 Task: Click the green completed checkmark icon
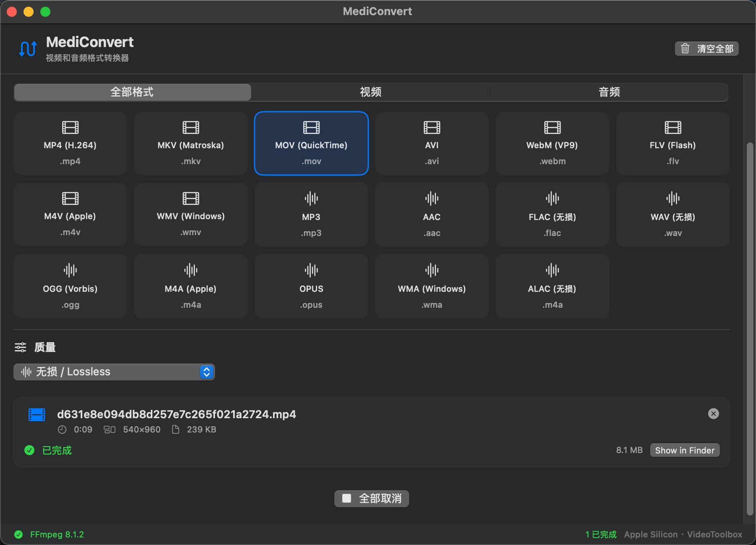click(29, 451)
